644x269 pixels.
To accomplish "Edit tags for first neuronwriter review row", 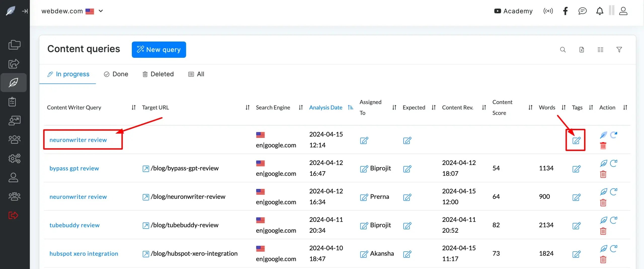I will coord(576,140).
